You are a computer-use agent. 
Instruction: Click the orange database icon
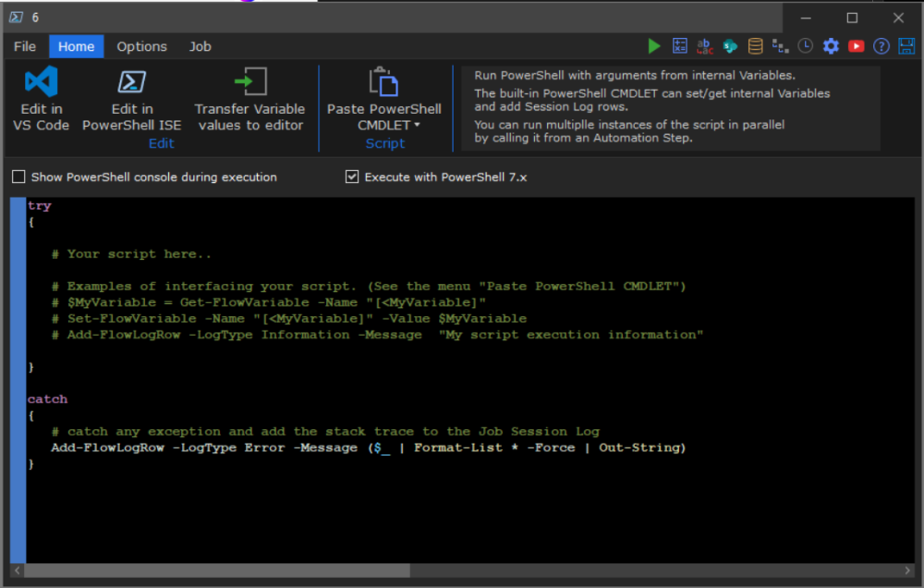755,46
